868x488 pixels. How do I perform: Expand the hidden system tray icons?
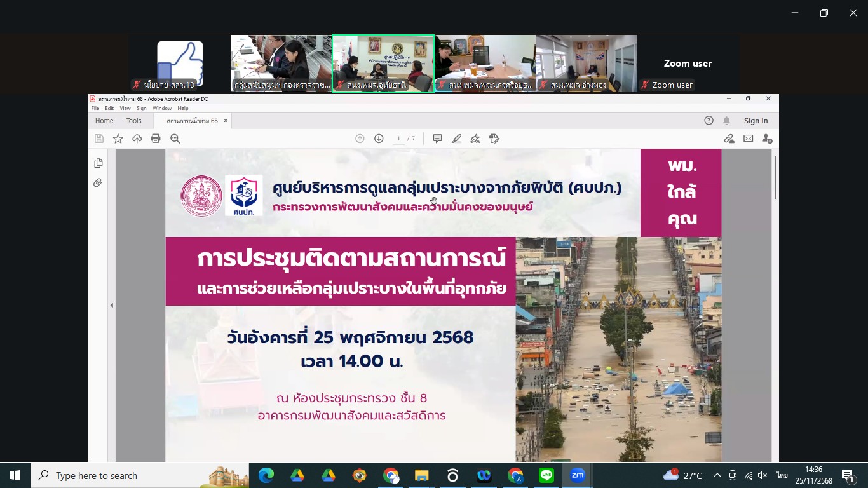717,475
